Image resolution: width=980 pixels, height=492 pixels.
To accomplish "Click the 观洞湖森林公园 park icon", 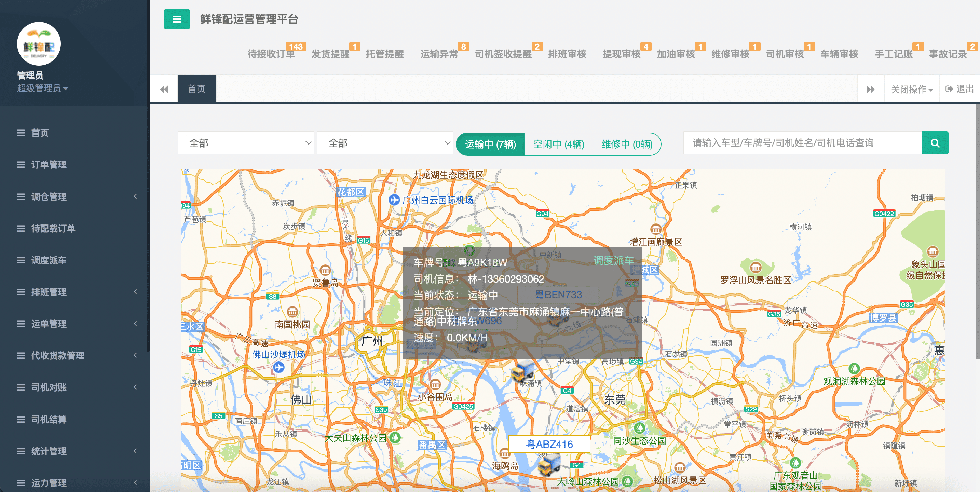I will click(x=854, y=368).
